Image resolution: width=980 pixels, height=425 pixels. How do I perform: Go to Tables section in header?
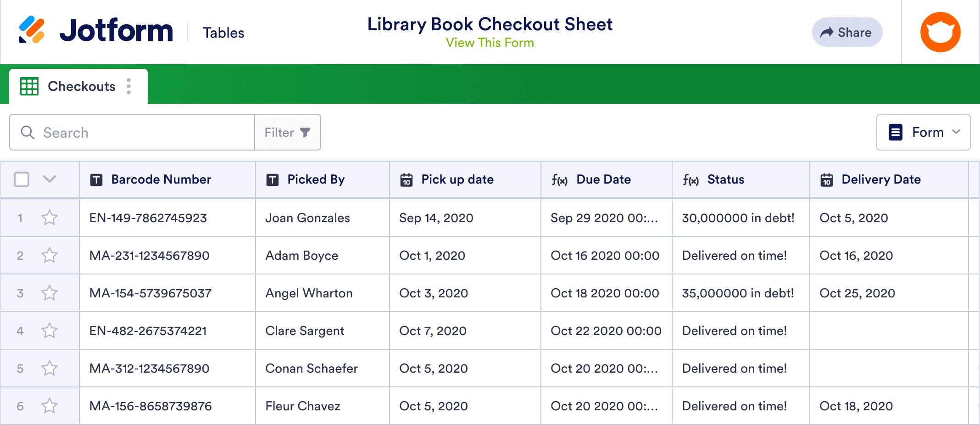click(x=223, y=33)
